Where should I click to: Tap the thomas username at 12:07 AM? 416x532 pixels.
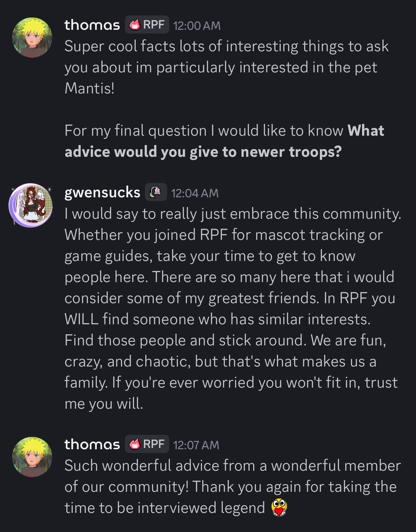tap(92, 445)
